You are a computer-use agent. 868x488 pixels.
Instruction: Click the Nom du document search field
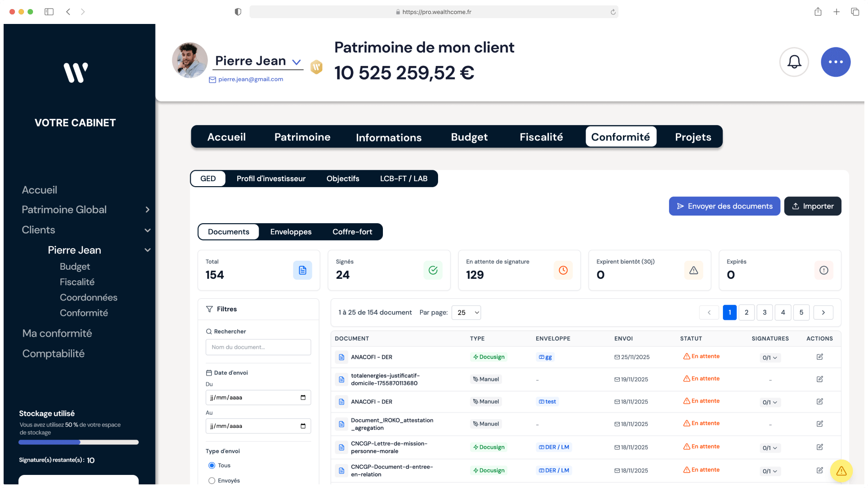click(258, 347)
